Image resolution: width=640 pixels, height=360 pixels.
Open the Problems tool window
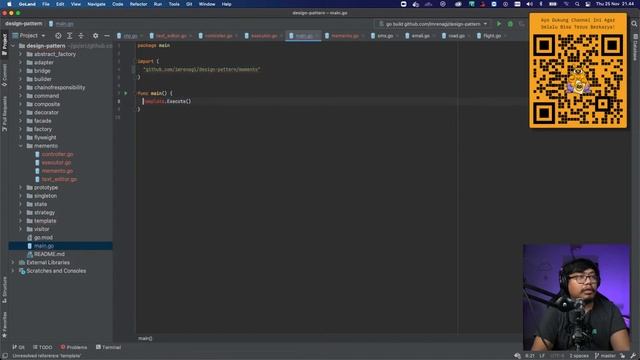click(74, 347)
